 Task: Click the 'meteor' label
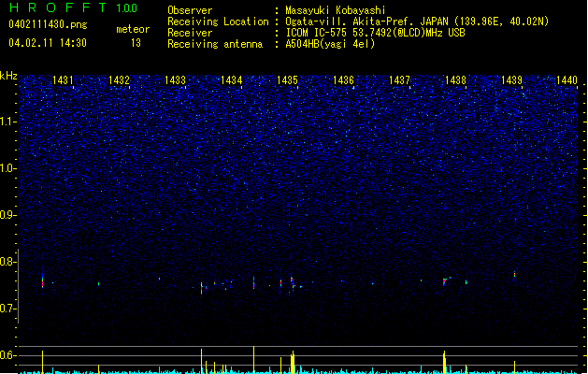133,29
